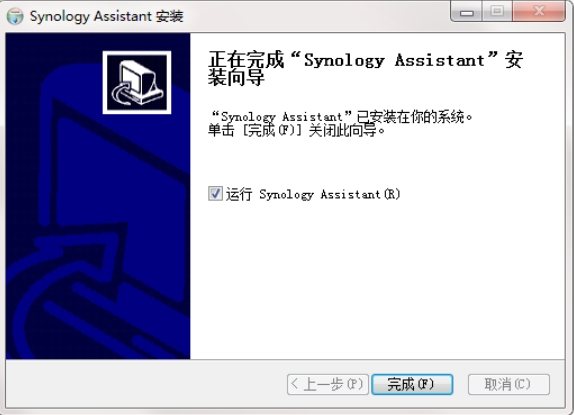Untick the 运行 Synology Assistant(R) checkbox
Viewport: 574px width, 415px height.
tap(215, 194)
